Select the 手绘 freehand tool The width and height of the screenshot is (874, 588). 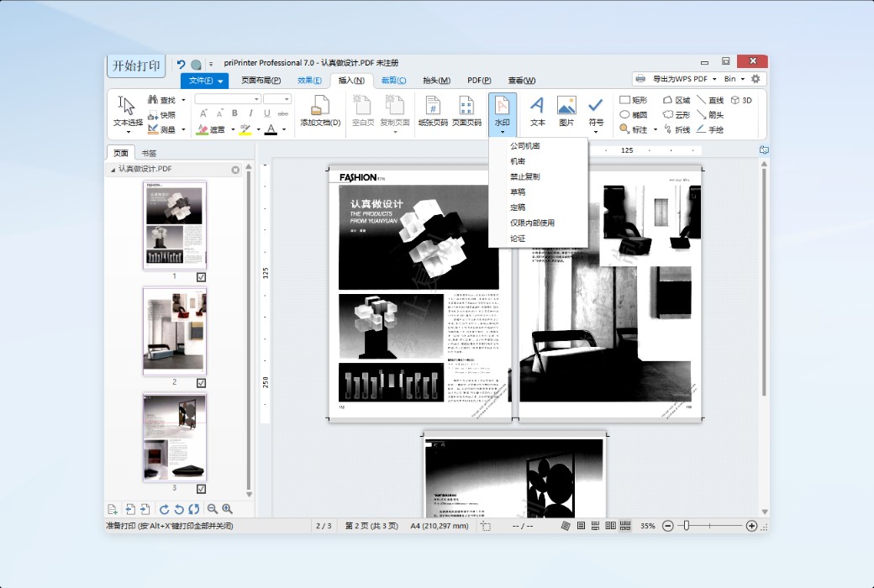pyautogui.click(x=710, y=129)
